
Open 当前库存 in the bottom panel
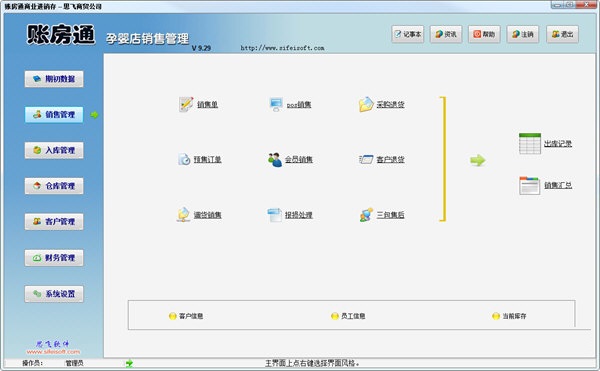click(509, 316)
